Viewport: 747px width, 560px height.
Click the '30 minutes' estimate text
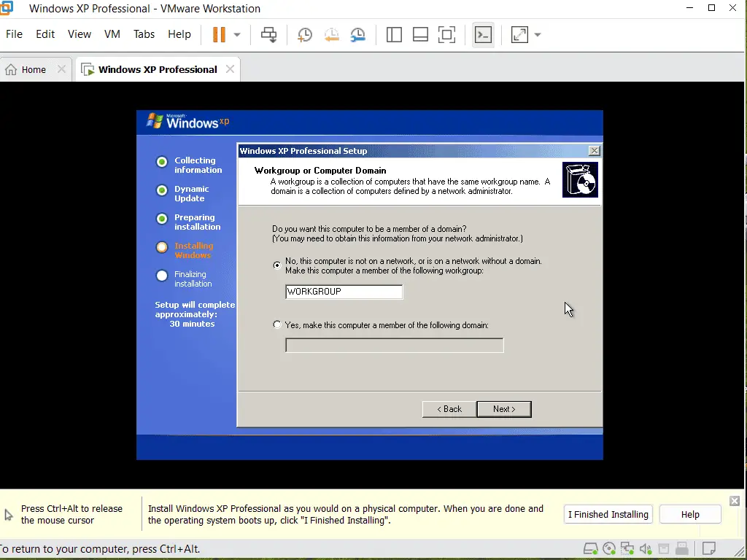(x=192, y=324)
